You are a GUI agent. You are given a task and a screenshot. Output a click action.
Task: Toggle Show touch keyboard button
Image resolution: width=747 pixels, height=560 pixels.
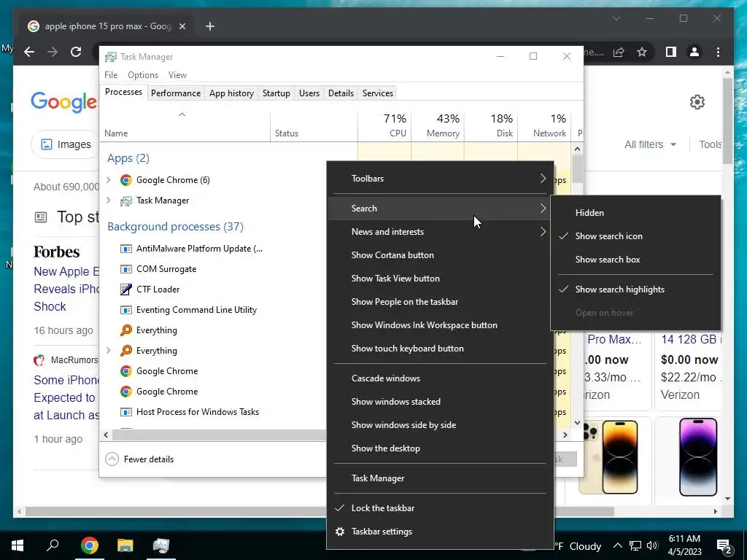click(440, 349)
